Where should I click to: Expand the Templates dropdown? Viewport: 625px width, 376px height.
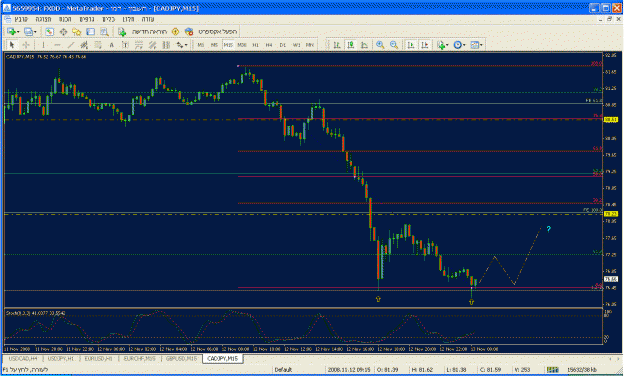tap(482, 45)
